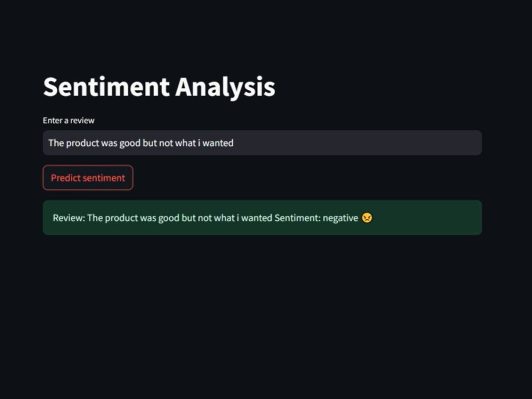The width and height of the screenshot is (532, 399).
Task: Place cursor after wanted in review input
Action: click(x=234, y=143)
